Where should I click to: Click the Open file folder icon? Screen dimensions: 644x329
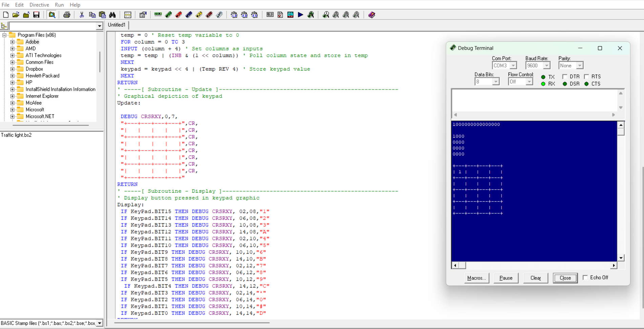[16, 15]
